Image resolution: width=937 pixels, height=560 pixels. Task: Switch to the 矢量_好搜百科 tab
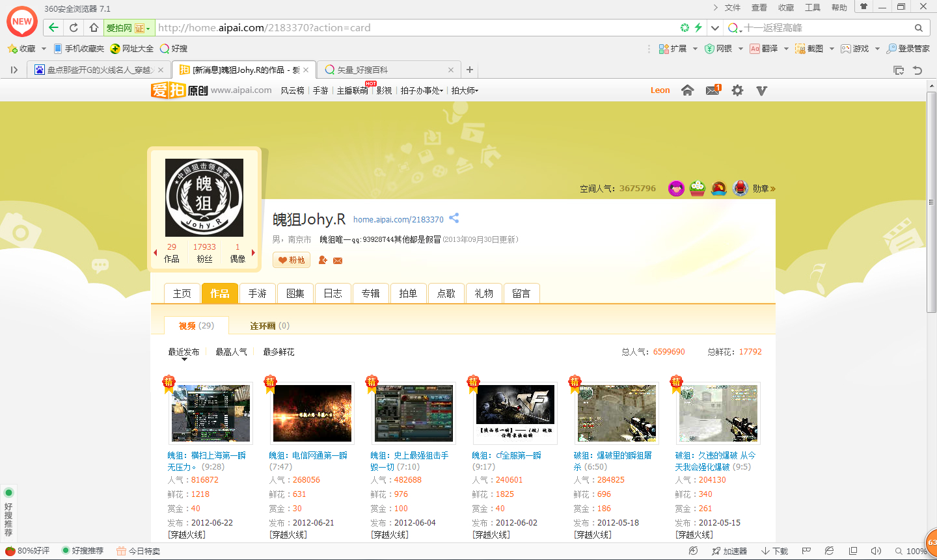click(389, 70)
